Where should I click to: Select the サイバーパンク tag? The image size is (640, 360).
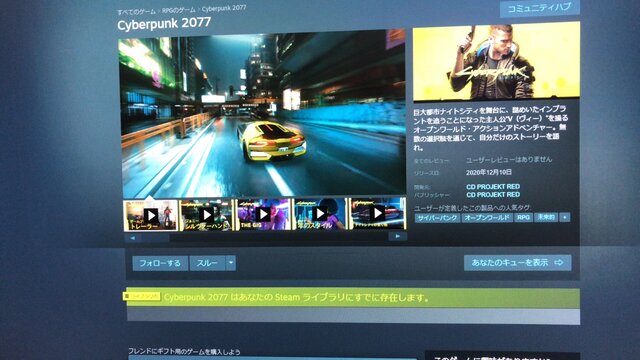[438, 218]
